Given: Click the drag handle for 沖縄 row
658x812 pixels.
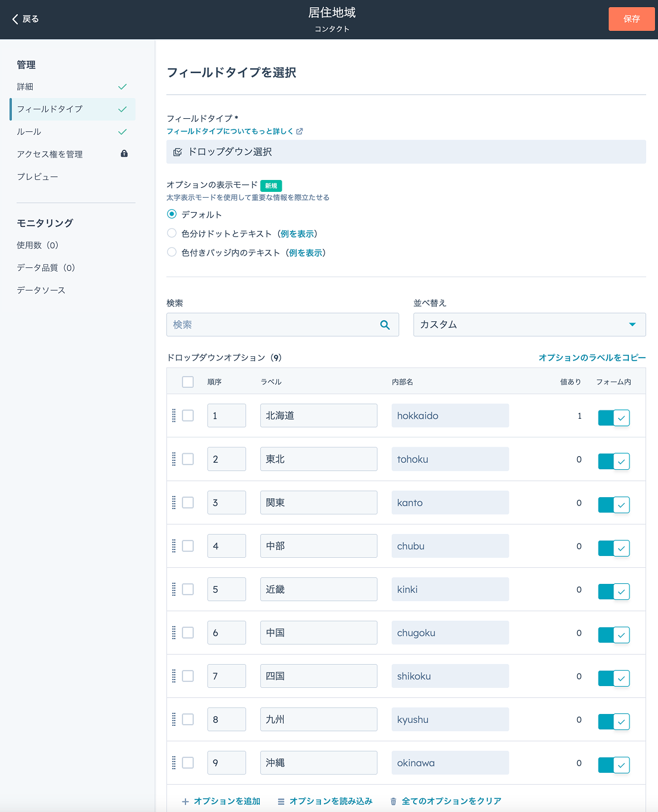Looking at the screenshot, I should click(x=174, y=763).
